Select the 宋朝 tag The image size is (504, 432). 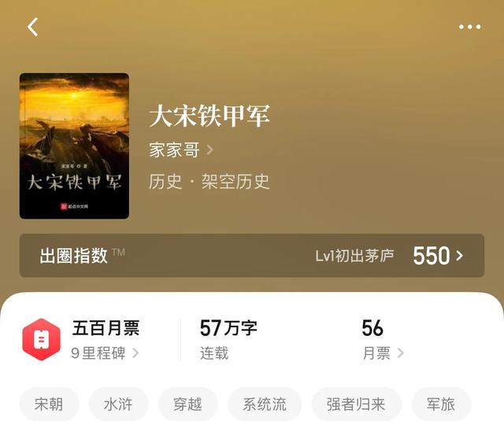(x=49, y=404)
